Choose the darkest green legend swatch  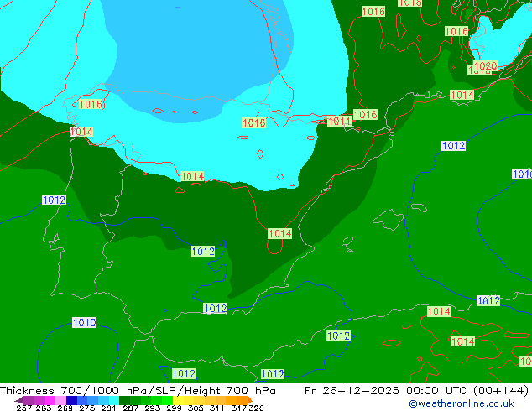tap(124, 400)
